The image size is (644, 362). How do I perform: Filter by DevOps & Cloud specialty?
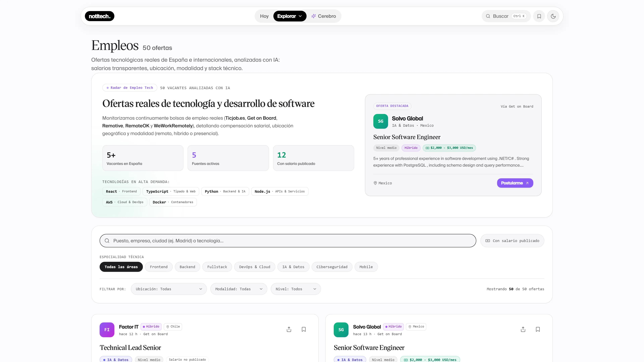pyautogui.click(x=255, y=267)
